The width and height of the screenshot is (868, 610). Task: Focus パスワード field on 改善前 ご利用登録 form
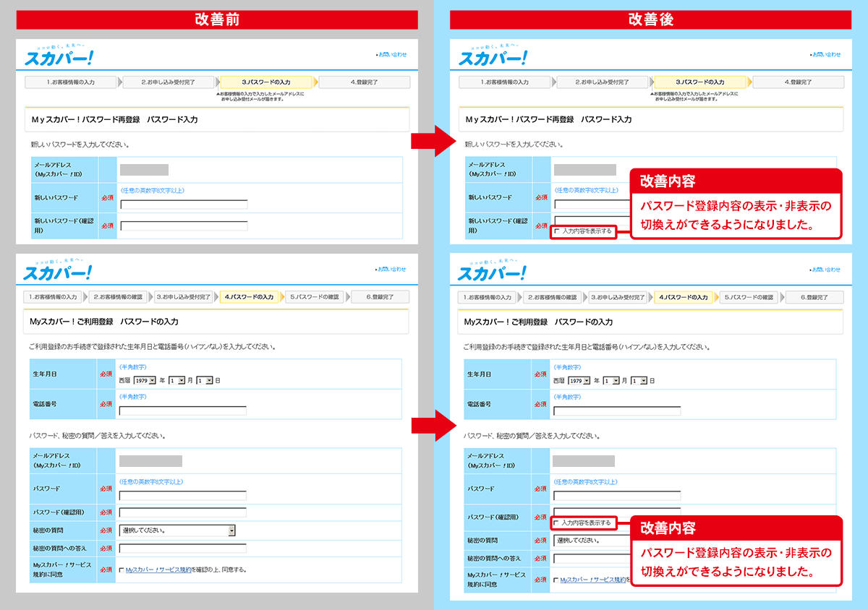click(183, 496)
